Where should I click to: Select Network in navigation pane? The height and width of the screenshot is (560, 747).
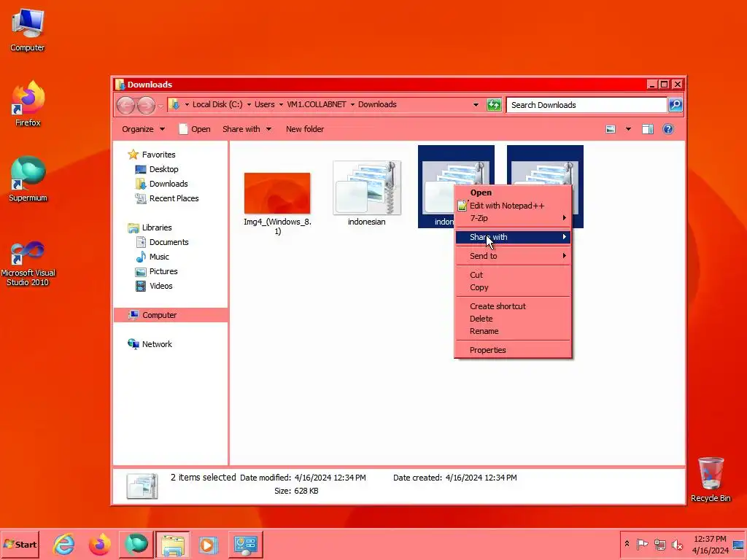150,344
